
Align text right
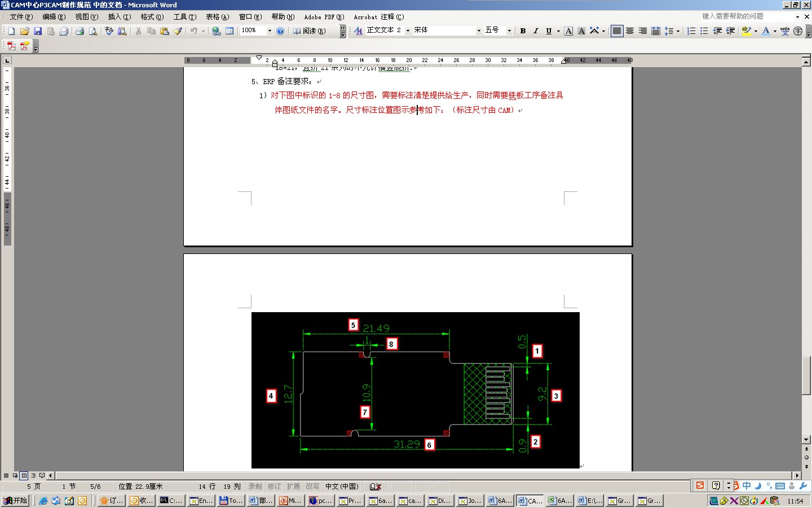point(643,31)
